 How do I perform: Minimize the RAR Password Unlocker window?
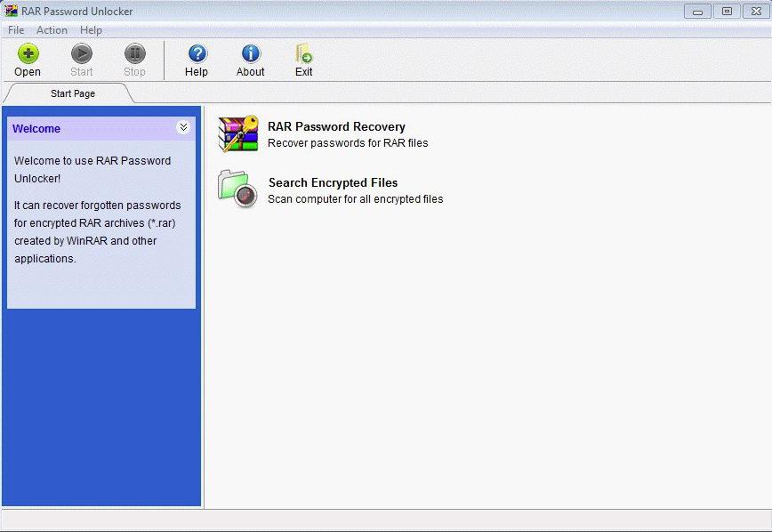click(x=699, y=12)
